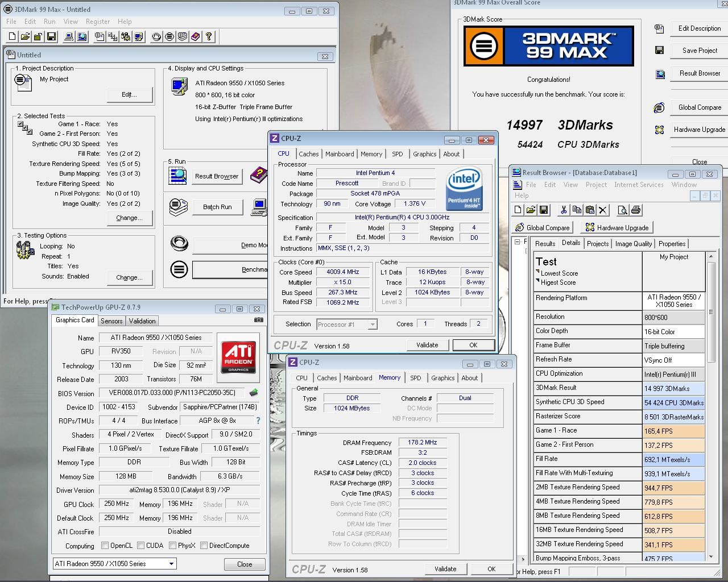This screenshot has height=582, width=728.
Task: Open Internet Services menu in Result Browser
Action: point(639,185)
